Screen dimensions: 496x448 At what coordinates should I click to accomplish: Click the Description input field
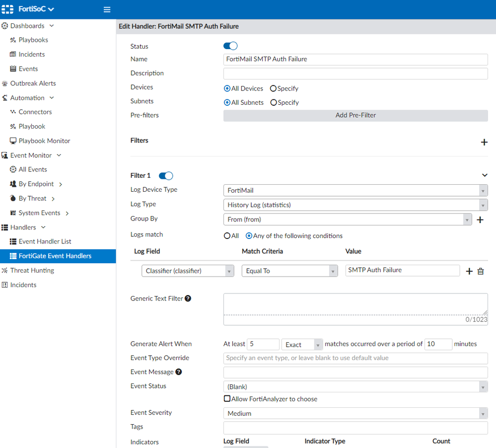355,74
